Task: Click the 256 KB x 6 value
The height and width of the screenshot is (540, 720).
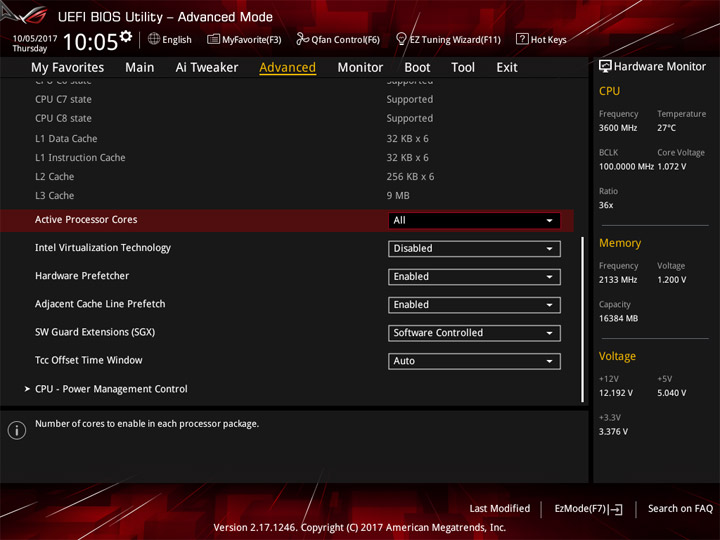Action: [x=410, y=177]
